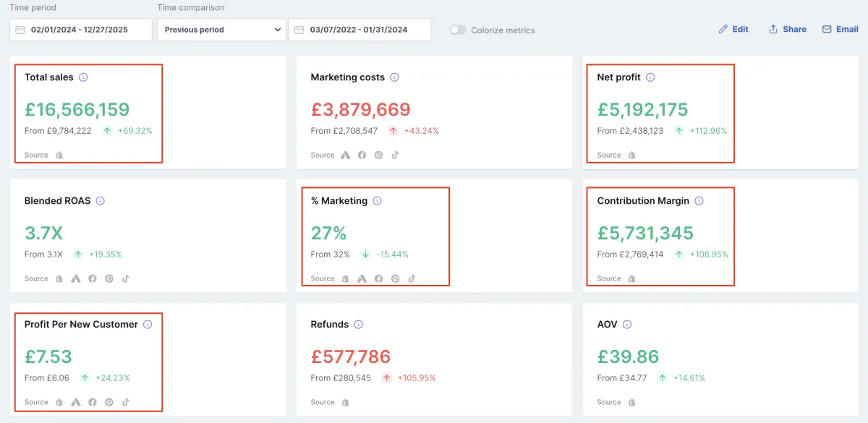
Task: Click the info icon beside Marketing costs
Action: click(x=394, y=77)
